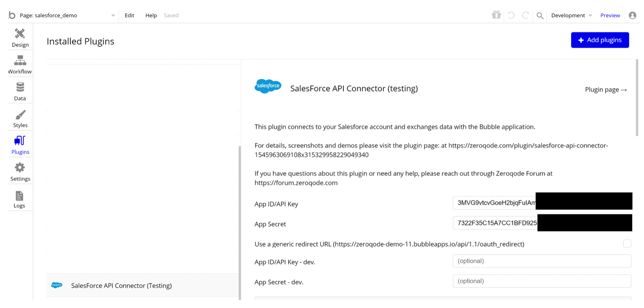Open the Edit menu

click(x=130, y=16)
